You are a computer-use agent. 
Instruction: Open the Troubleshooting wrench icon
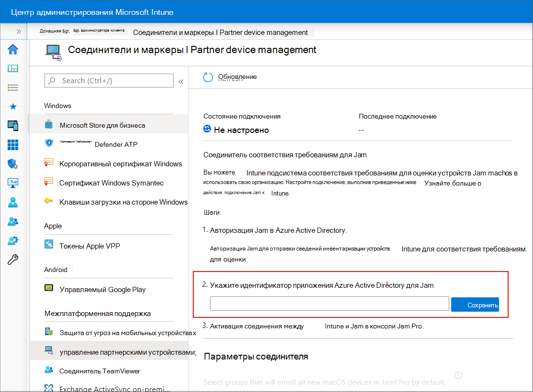click(x=13, y=260)
